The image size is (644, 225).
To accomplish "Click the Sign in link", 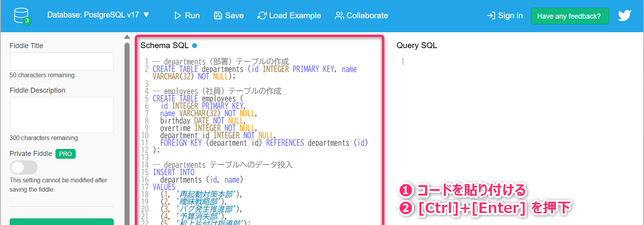I will 505,16.
